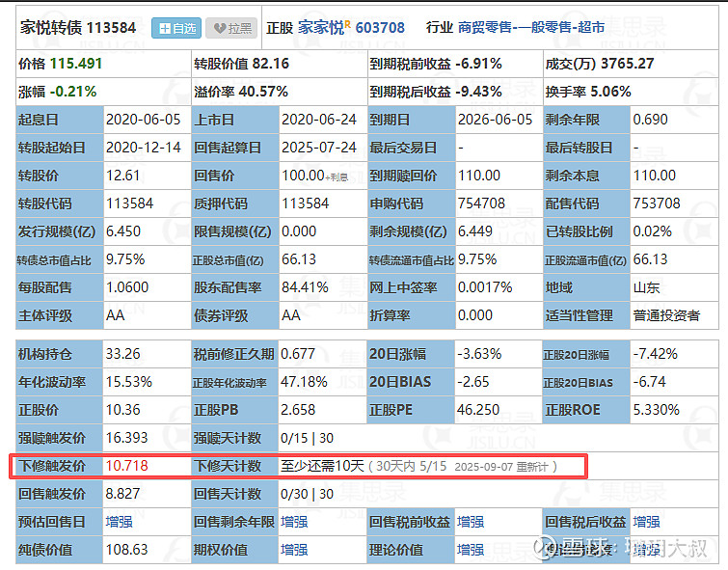Viewport: 728px width, 570px height.
Task: Select 税前修正久期 value 0.677
Action: pos(298,354)
